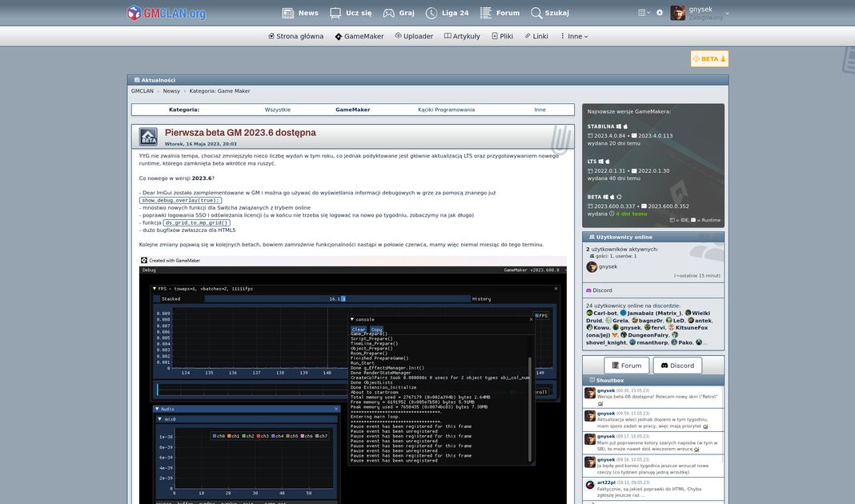
Task: Click the beta IDE version 2023.600.0.337
Action: pos(615,206)
